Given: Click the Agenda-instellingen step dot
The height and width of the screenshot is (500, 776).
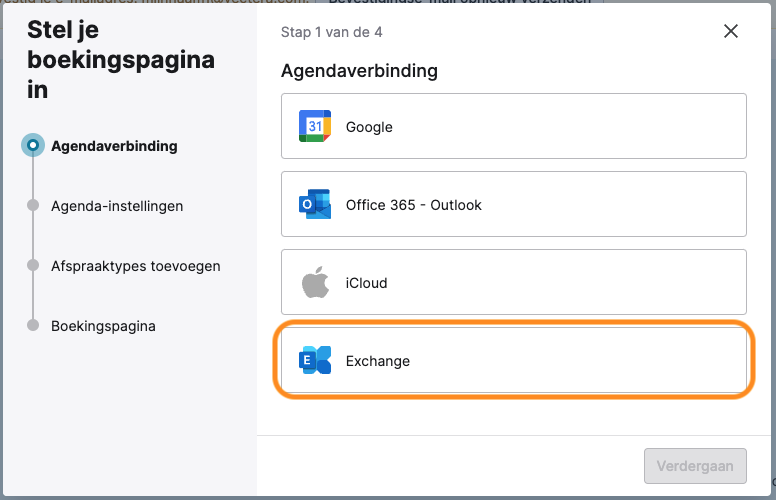Looking at the screenshot, I should (x=33, y=205).
